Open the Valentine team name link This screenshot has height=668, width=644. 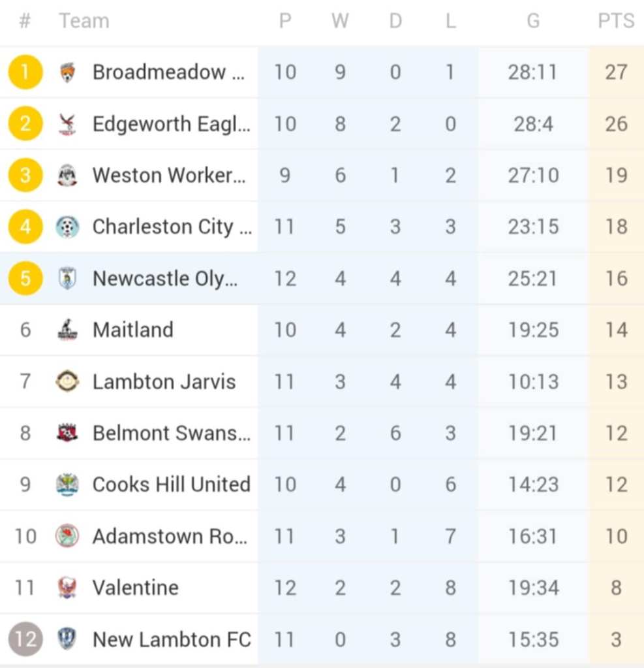click(135, 588)
